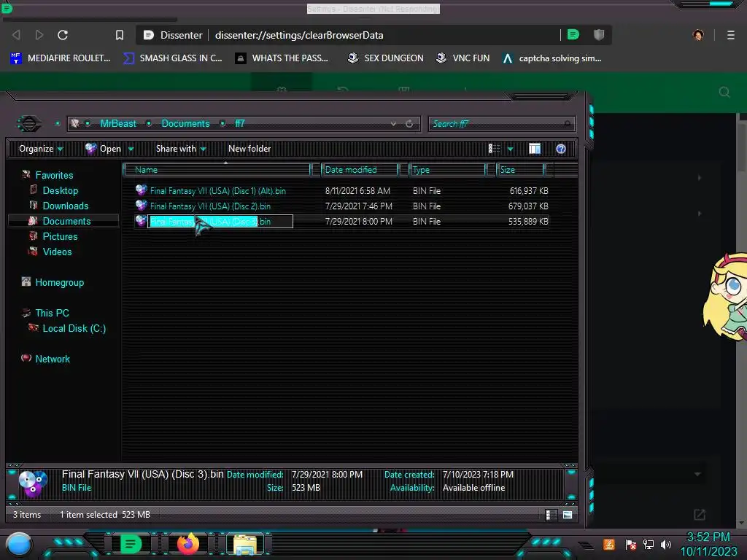The height and width of the screenshot is (560, 747).
Task: Open File Explorer taskbar icon
Action: (245, 544)
